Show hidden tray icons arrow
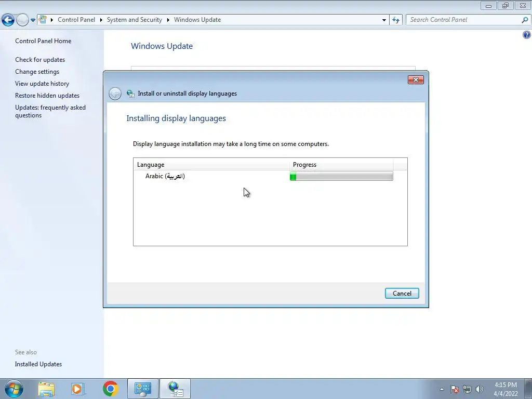532x399 pixels. (x=442, y=389)
